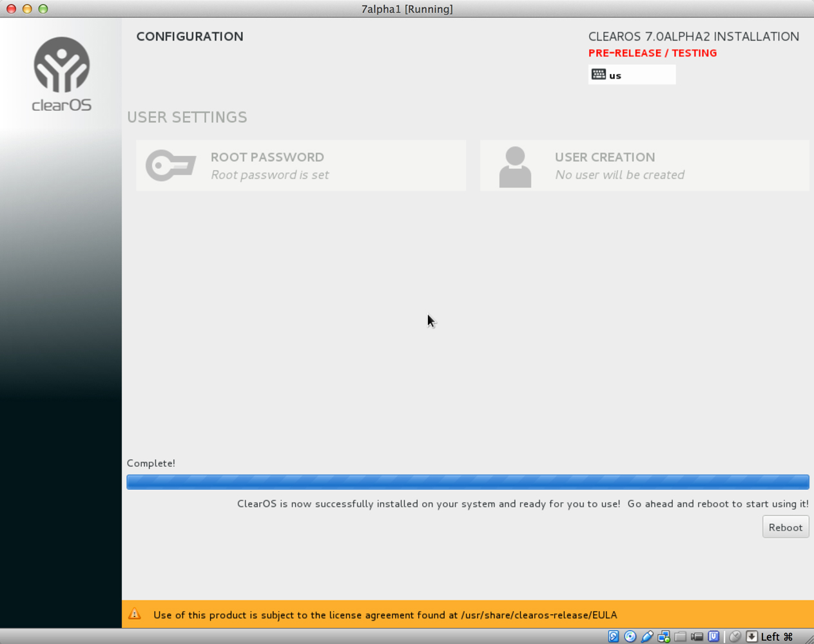Click the ClearOS logo in sidebar
The image size is (814, 644).
tap(62, 74)
